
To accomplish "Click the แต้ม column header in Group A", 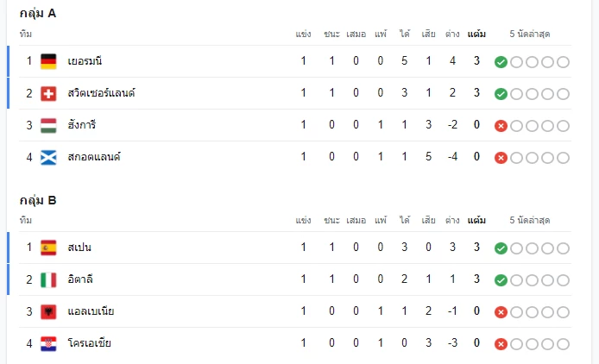I will coord(476,34).
